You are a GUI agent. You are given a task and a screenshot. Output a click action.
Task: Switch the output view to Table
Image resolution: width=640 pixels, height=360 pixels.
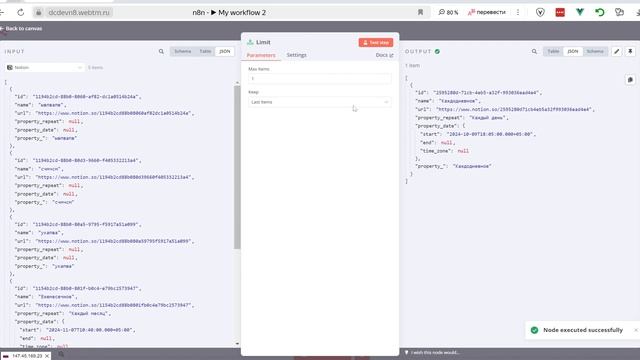click(x=553, y=51)
